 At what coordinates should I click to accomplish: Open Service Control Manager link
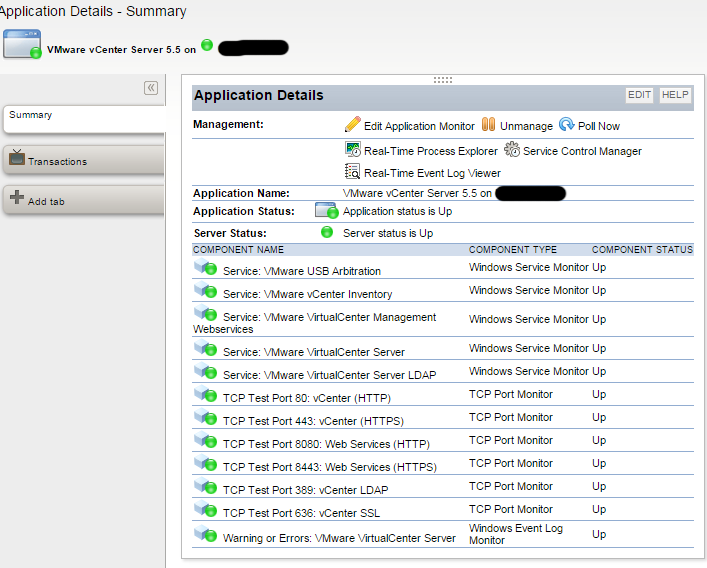tap(582, 151)
